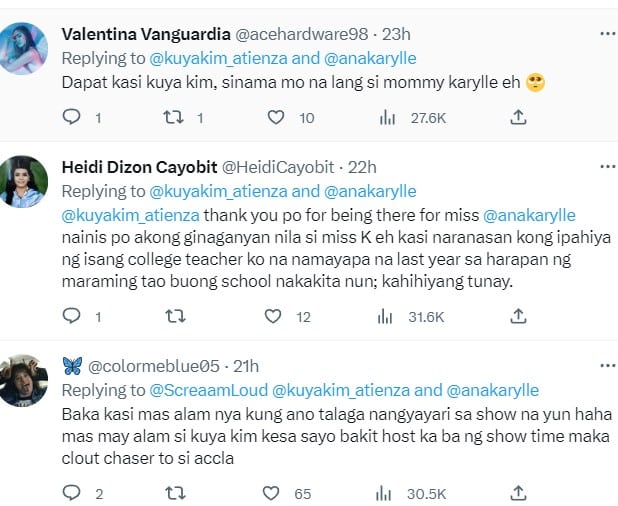View analytics on Valentina's 27.6K views tweet
Screen dimensions: 618x506
386,118
